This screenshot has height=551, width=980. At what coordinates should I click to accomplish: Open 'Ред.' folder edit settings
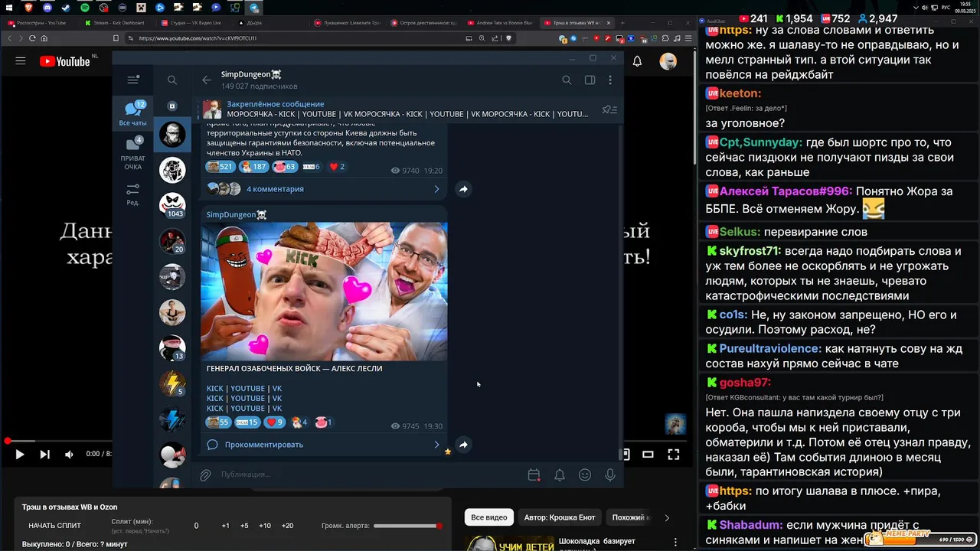133,194
